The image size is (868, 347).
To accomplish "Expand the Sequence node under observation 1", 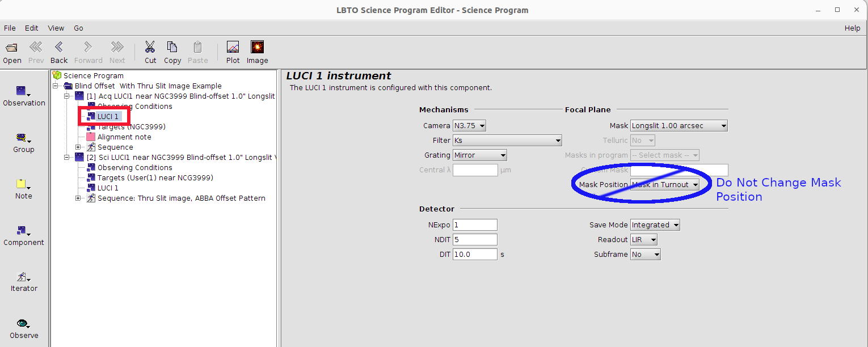I will pos(78,147).
